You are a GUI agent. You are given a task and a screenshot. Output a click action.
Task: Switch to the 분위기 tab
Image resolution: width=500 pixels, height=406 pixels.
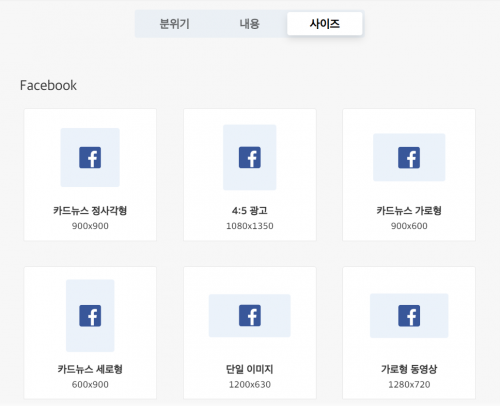(x=174, y=24)
